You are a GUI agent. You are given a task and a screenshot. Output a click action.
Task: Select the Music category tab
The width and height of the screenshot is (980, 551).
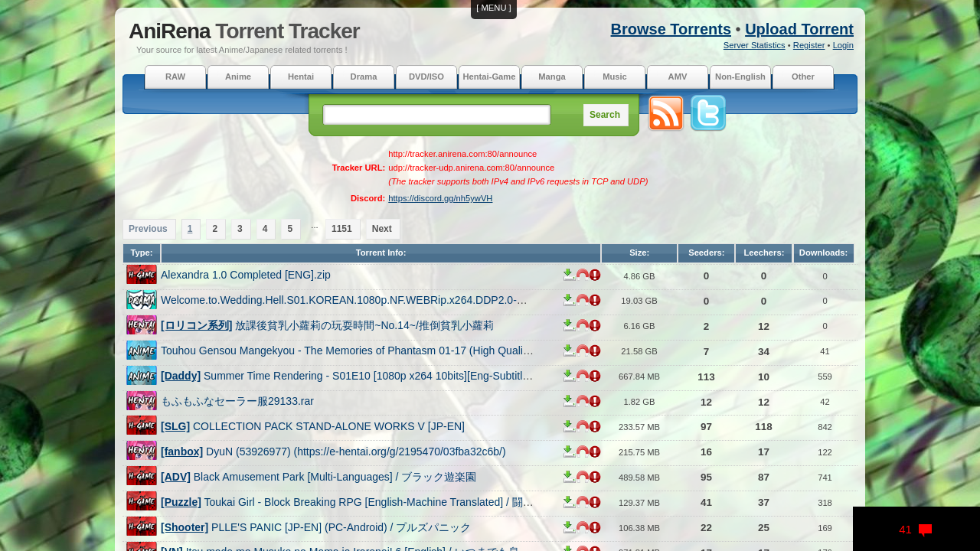click(x=615, y=77)
